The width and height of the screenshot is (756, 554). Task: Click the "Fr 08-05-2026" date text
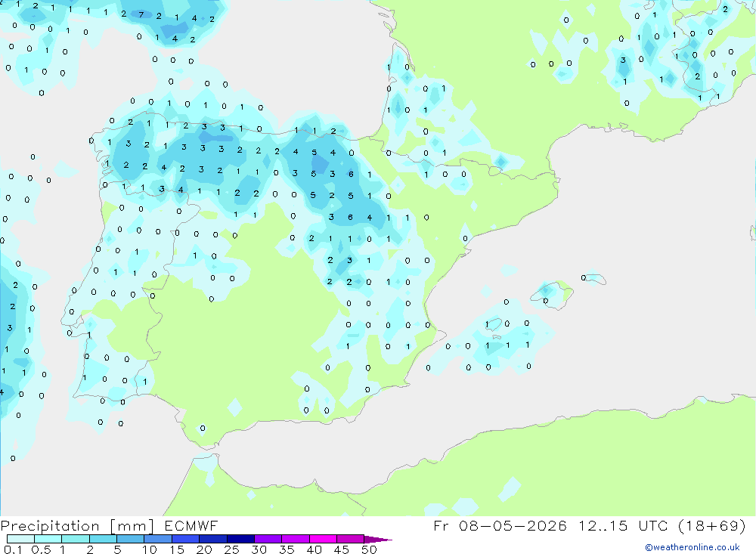[500, 525]
